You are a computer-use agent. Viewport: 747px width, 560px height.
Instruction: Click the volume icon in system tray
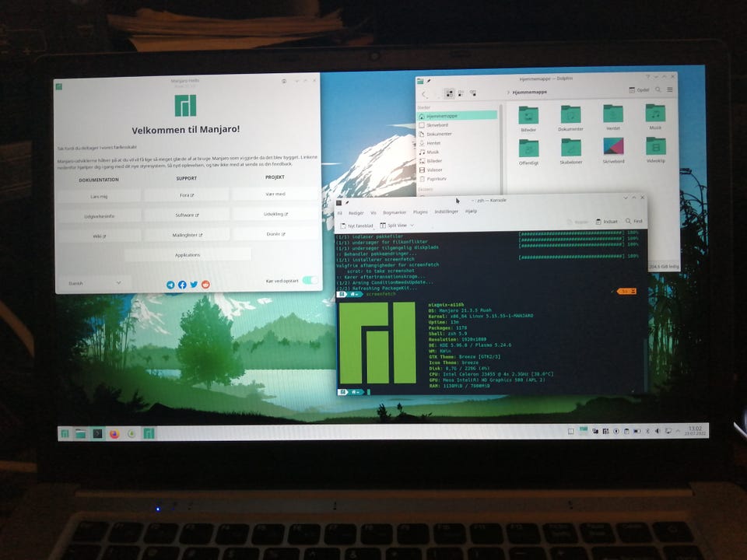tap(657, 431)
